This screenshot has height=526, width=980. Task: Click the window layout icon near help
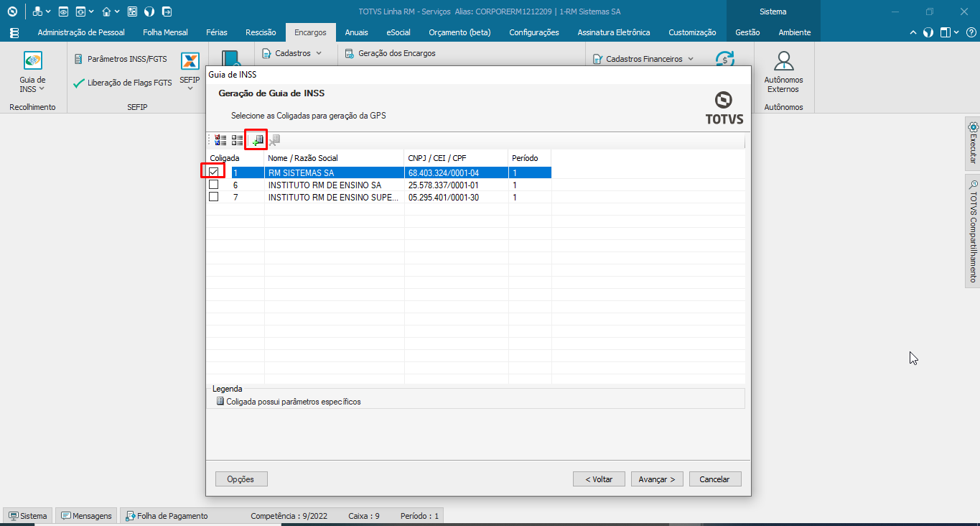[x=945, y=32]
